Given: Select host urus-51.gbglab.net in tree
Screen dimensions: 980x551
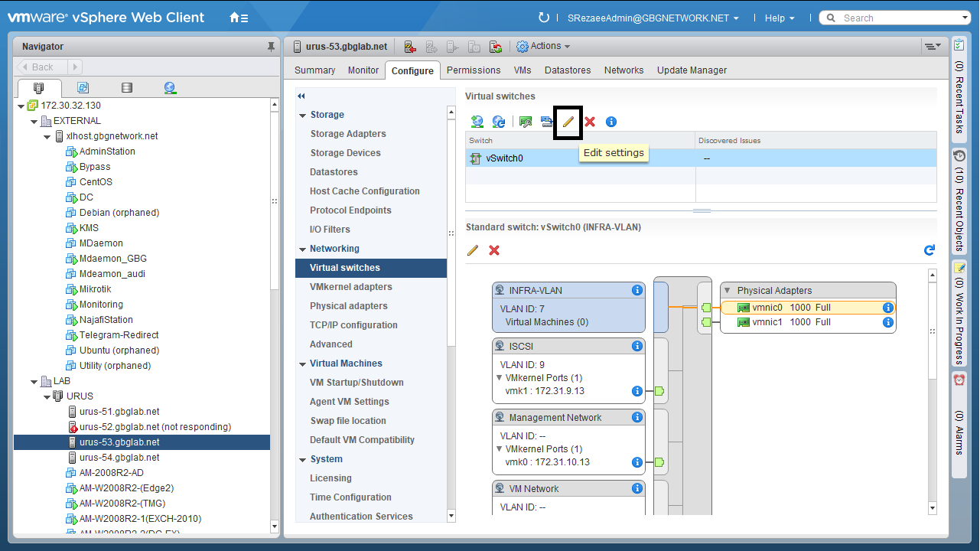Looking at the screenshot, I should tap(119, 412).
